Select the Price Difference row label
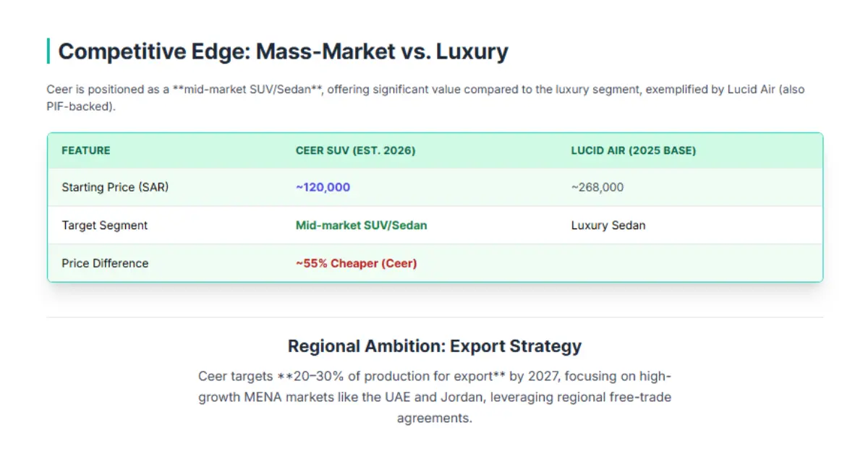The width and height of the screenshot is (868, 454). [x=105, y=263]
